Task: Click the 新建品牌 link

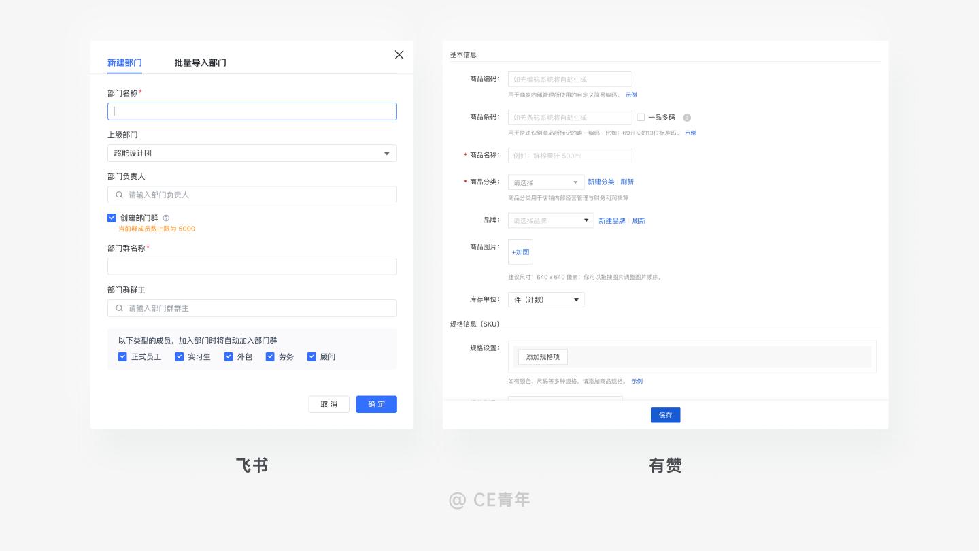Action: click(611, 220)
